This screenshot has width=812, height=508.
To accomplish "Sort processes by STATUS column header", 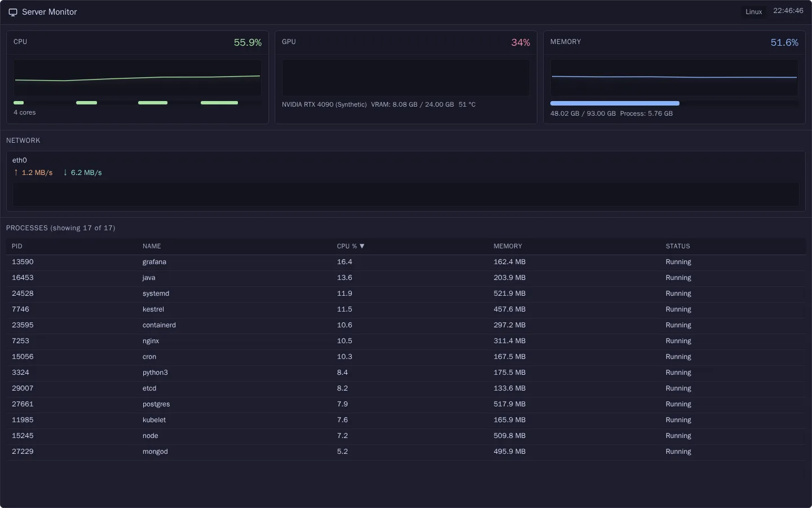I will coord(678,246).
